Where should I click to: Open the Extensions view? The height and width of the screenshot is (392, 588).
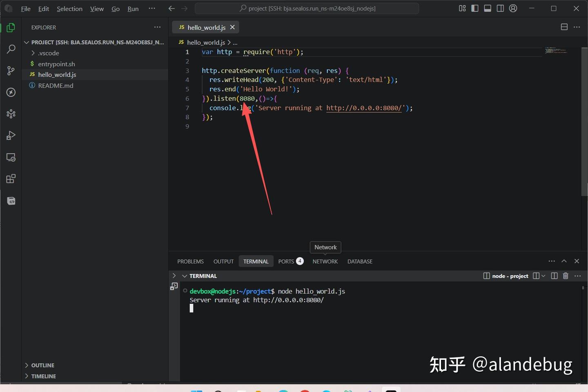[11, 178]
